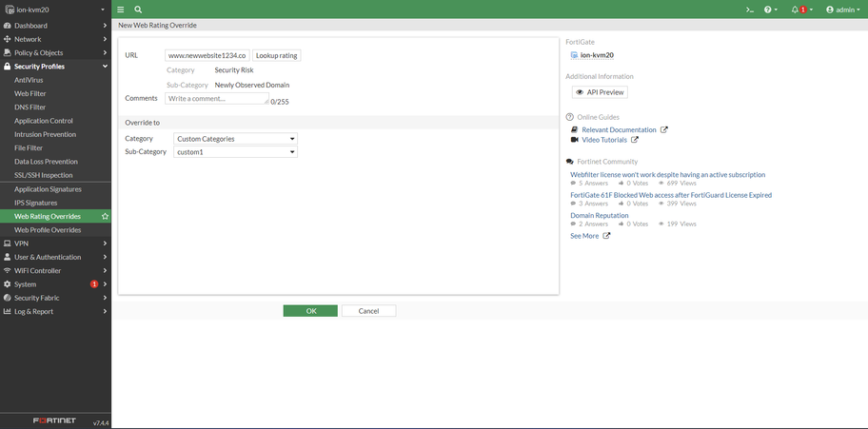Click the WiFi Controller signal icon
Viewport: 868px width, 429px height.
pos(8,271)
